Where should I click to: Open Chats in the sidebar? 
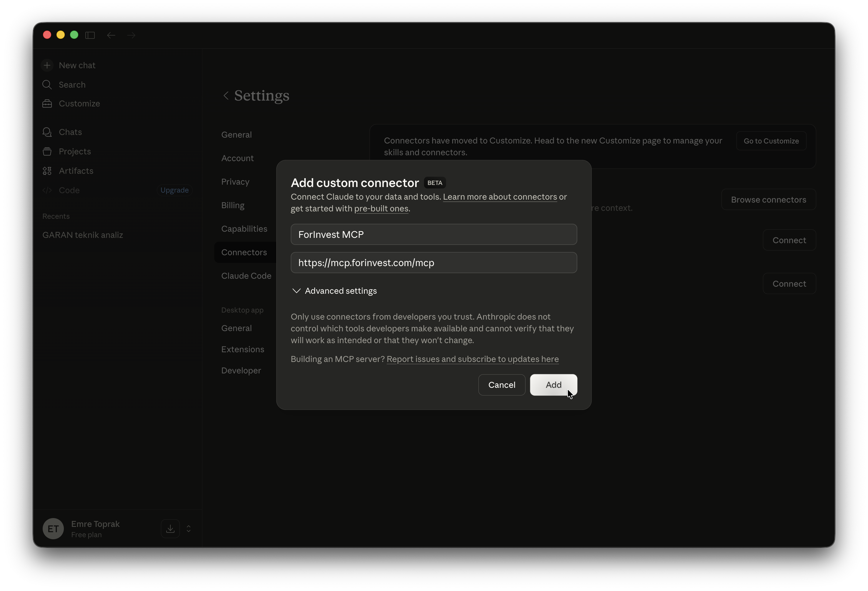[x=62, y=132]
